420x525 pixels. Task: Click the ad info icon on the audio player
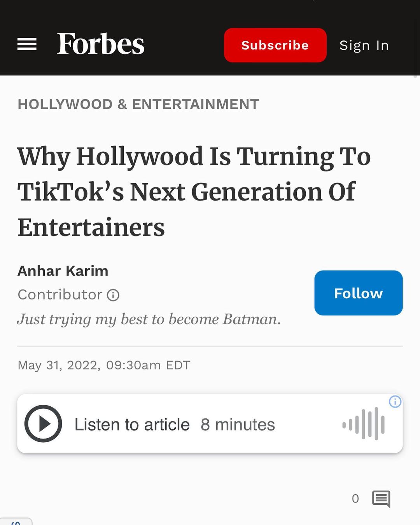pos(395,401)
